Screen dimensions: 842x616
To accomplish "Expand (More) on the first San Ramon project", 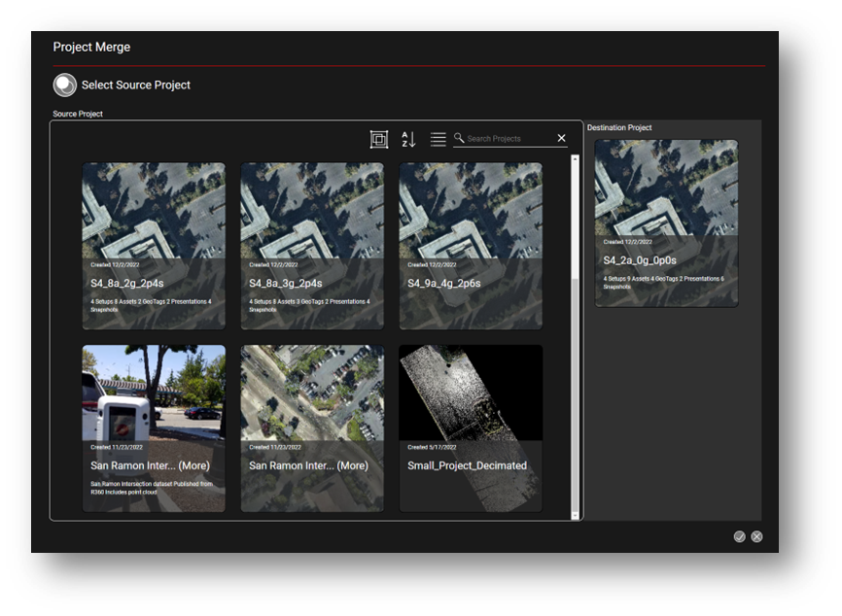I will [x=193, y=465].
